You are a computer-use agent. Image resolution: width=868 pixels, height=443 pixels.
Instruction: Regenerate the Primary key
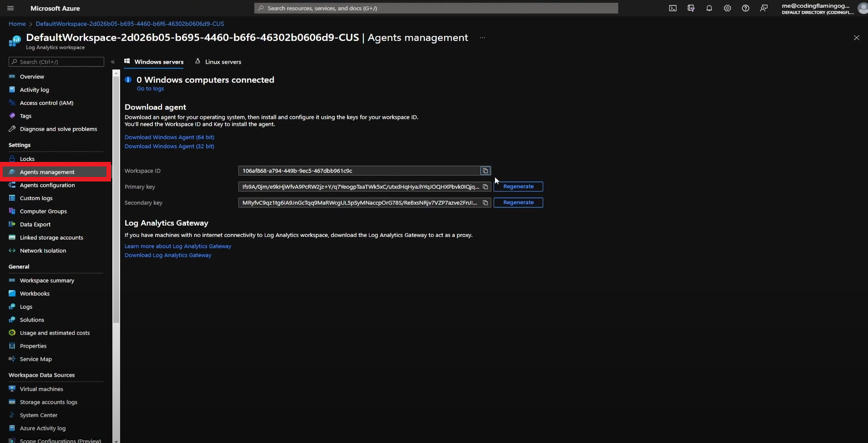click(518, 186)
